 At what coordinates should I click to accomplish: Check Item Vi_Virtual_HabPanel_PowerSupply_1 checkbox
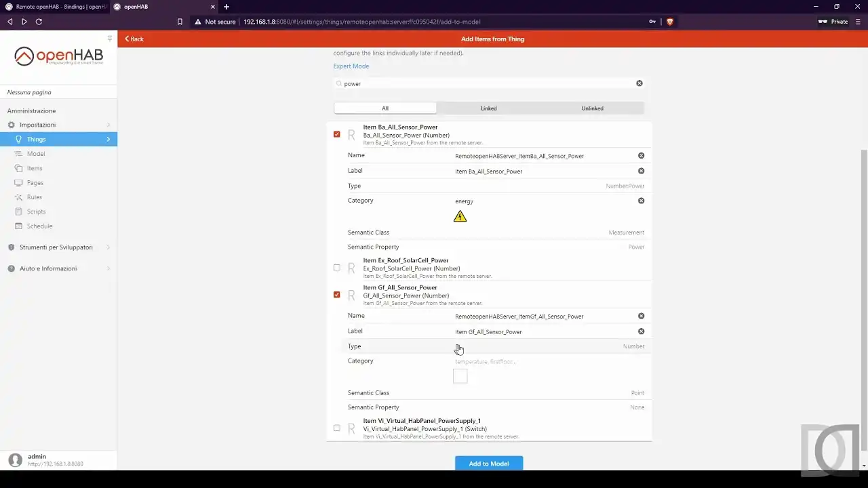click(337, 428)
